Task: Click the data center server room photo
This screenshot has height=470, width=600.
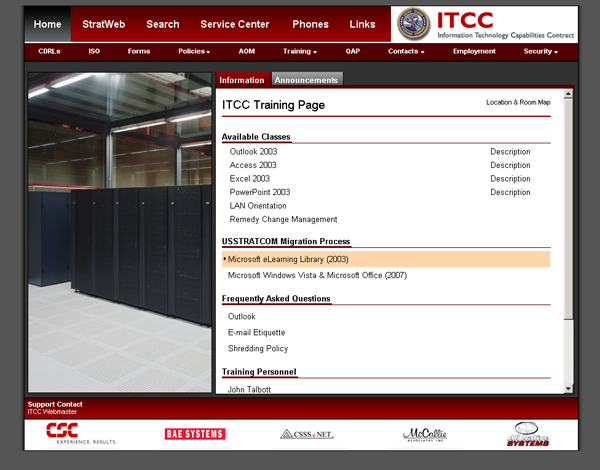Action: click(x=120, y=232)
